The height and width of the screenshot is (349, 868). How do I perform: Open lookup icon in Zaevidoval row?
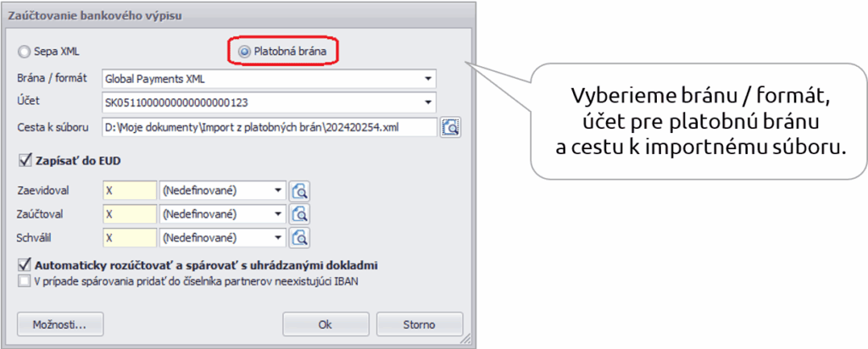point(298,191)
